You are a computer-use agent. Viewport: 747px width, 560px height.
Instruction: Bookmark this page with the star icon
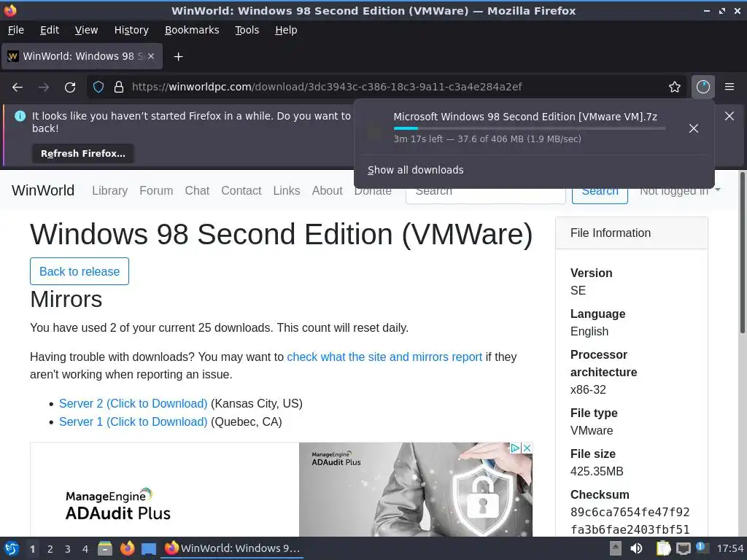[x=675, y=87]
